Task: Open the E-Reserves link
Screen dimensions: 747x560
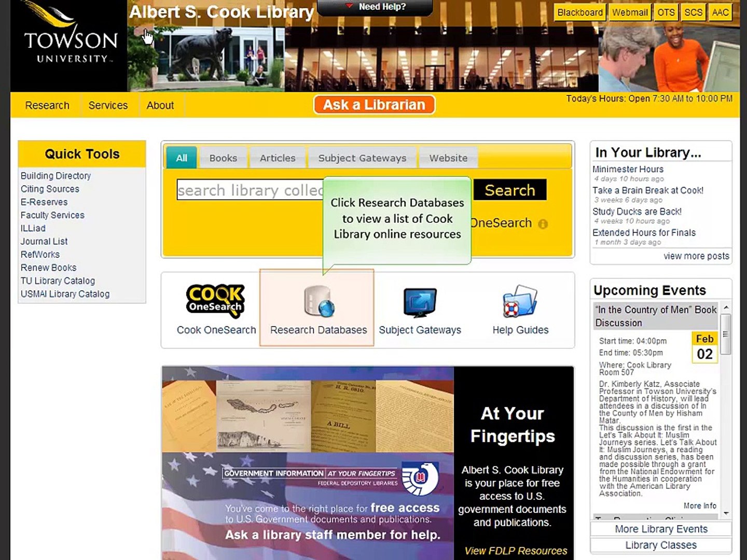Action: [44, 202]
